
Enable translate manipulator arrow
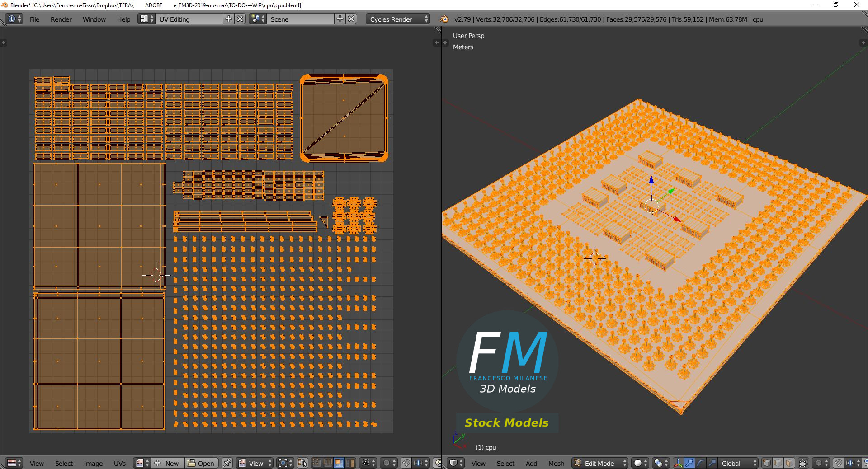pyautogui.click(x=689, y=463)
